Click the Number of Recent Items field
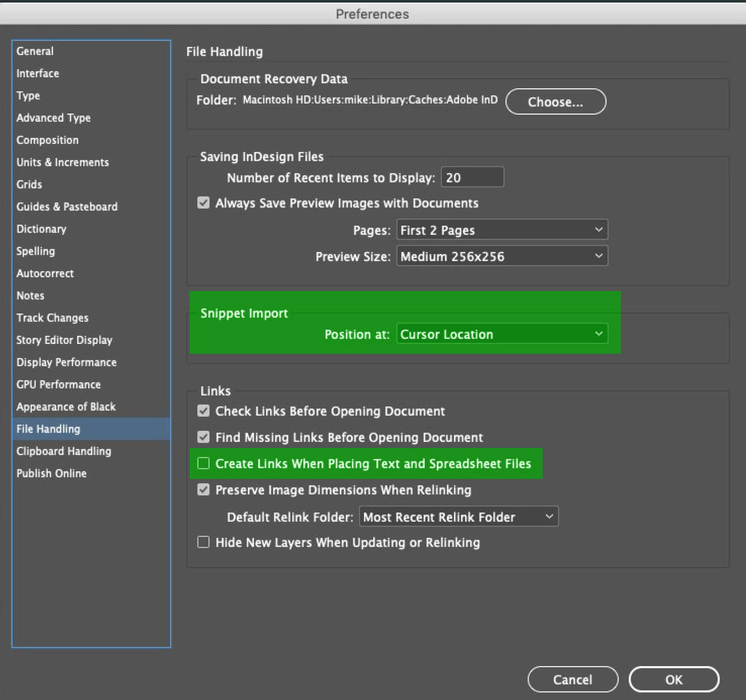Viewport: 746px width, 700px height. pyautogui.click(x=472, y=177)
